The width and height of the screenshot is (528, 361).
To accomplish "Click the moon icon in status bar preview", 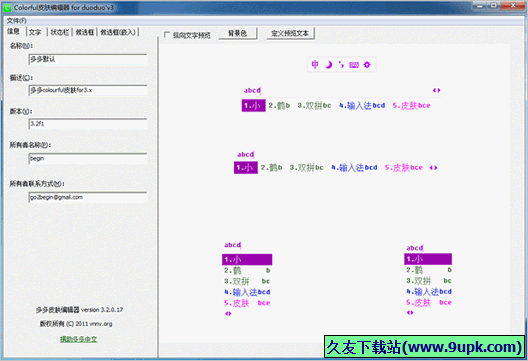I will pos(328,64).
